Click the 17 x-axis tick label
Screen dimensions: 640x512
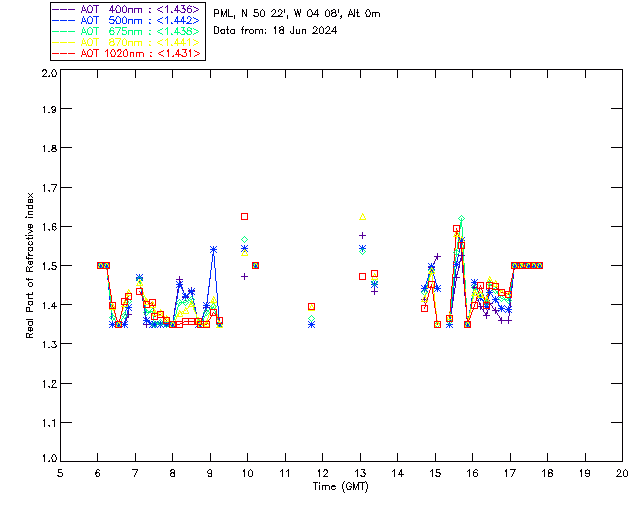pos(510,473)
